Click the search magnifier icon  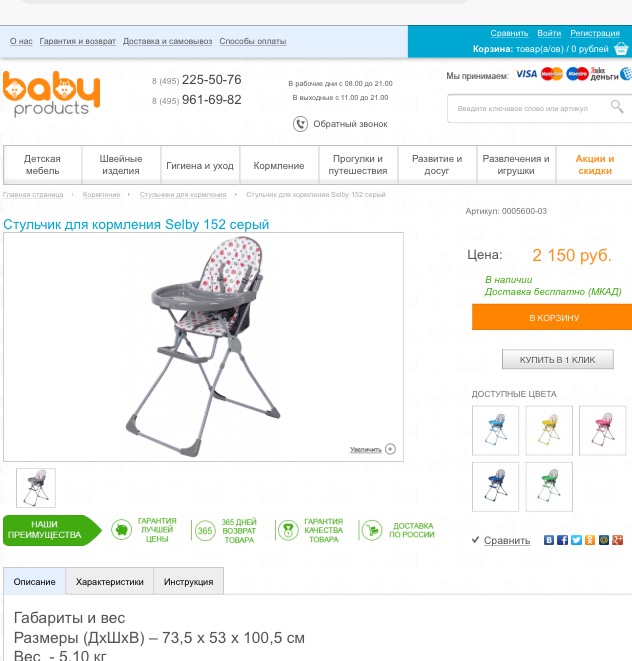(617, 107)
